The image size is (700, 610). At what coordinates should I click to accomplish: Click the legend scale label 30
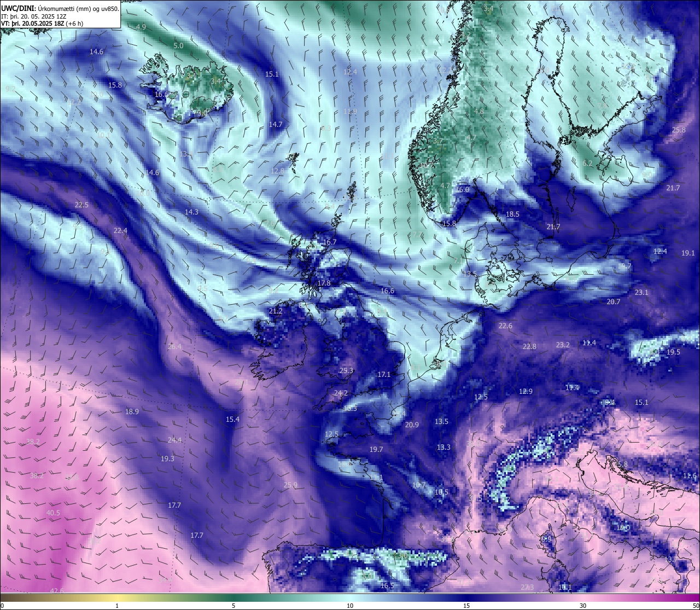pyautogui.click(x=583, y=606)
